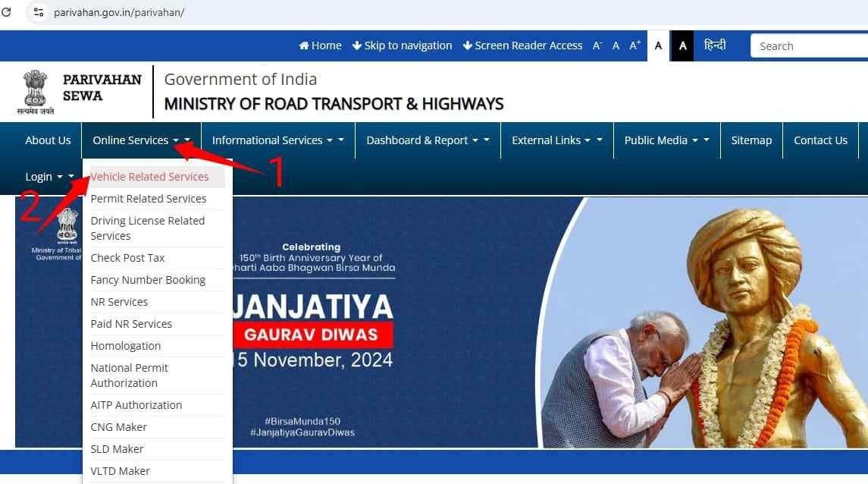Screen dimensions: 868x484
Task: Switch to white standard contrast theme
Action: tap(658, 46)
